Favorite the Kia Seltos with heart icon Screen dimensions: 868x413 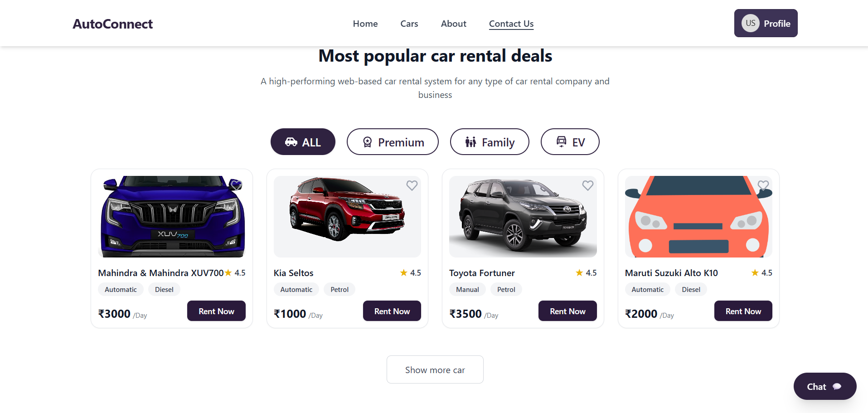(412, 185)
